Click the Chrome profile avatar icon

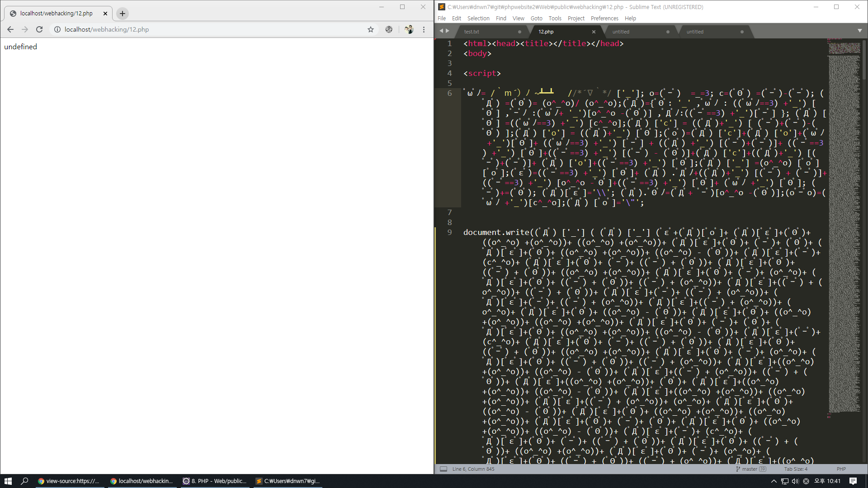tap(409, 29)
